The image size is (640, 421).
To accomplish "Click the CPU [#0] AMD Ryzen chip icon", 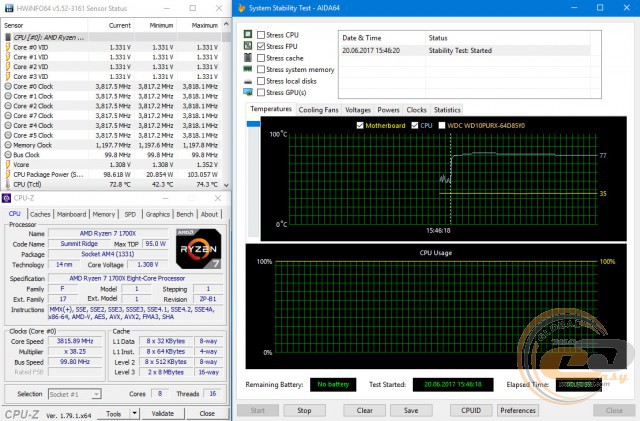I will click(x=8, y=37).
